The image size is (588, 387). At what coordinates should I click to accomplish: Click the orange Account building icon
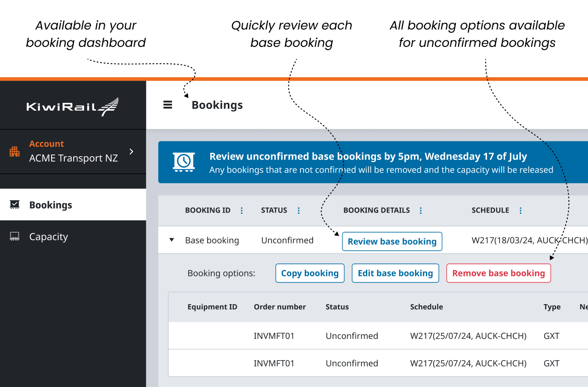click(15, 151)
